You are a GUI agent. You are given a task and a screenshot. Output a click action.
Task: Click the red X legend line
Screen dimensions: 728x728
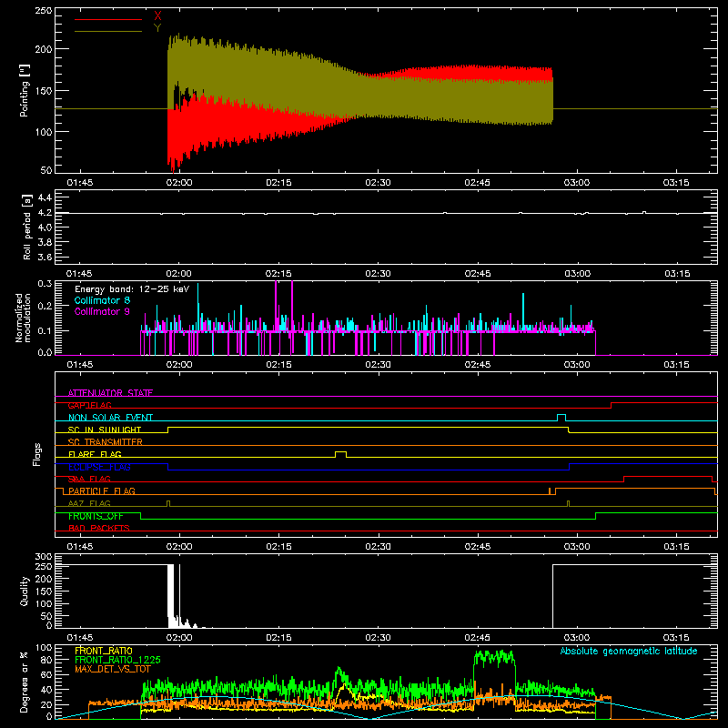tap(108, 19)
